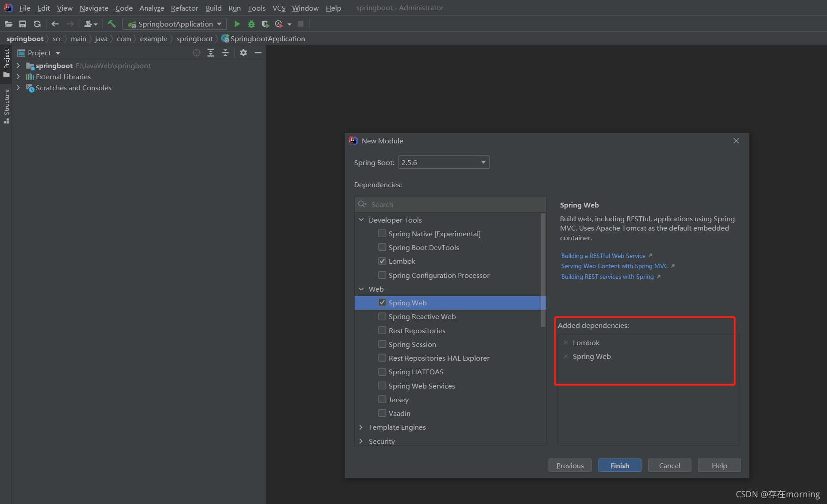The image size is (827, 504).
Task: Click Collapse All icon in Project panel
Action: point(225,53)
